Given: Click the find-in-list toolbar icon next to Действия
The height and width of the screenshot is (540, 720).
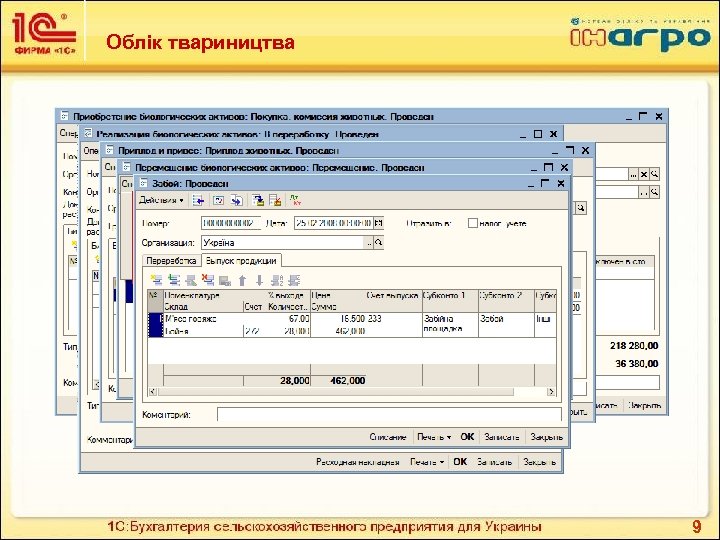Looking at the screenshot, I should point(198,200).
